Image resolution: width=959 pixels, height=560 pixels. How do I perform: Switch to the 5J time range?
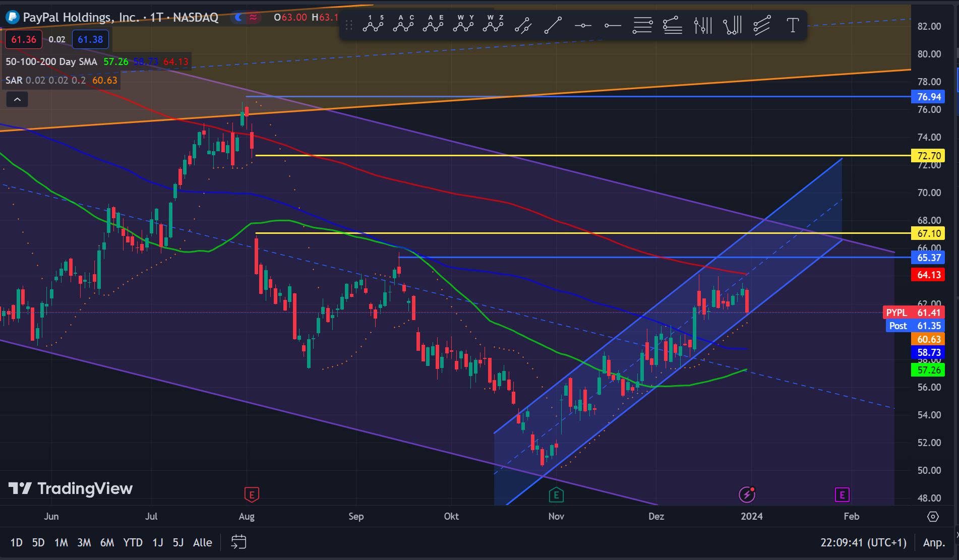point(178,543)
